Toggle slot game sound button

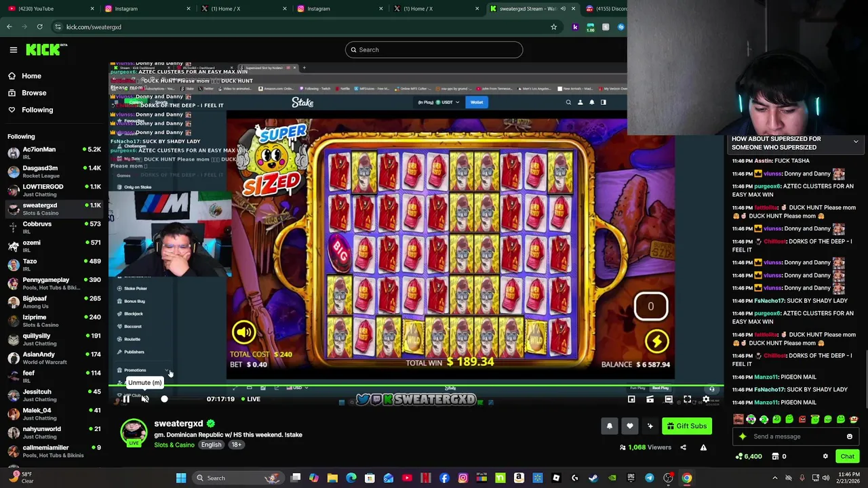coord(243,332)
